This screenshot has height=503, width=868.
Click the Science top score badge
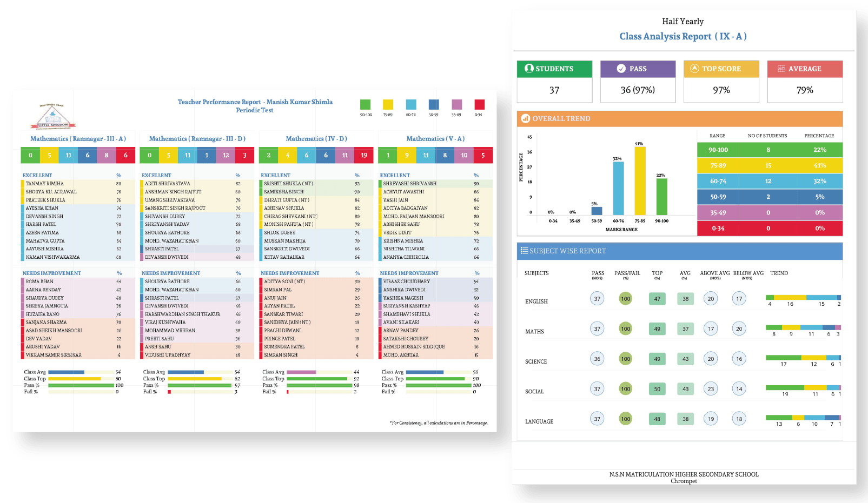657,359
